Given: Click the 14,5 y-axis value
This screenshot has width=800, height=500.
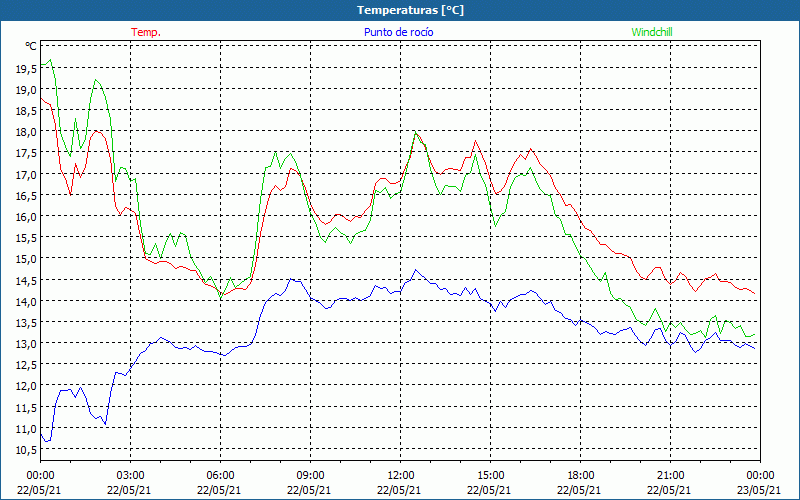Looking at the screenshot, I should point(26,281).
